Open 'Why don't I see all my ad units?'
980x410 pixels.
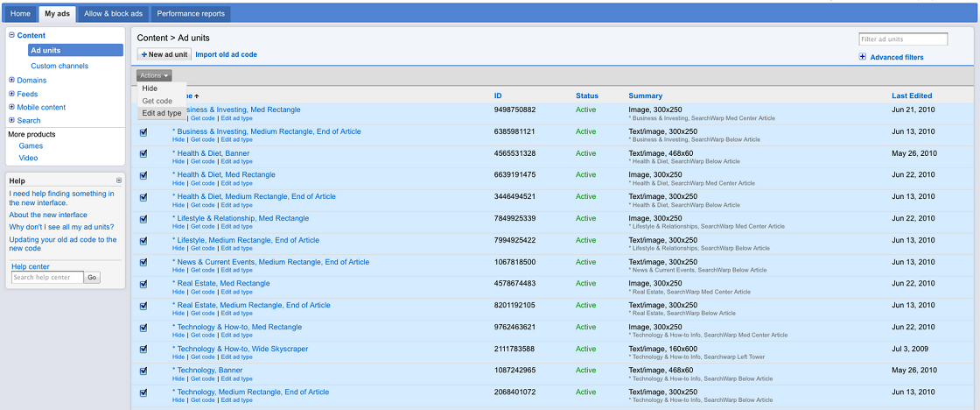coord(62,227)
